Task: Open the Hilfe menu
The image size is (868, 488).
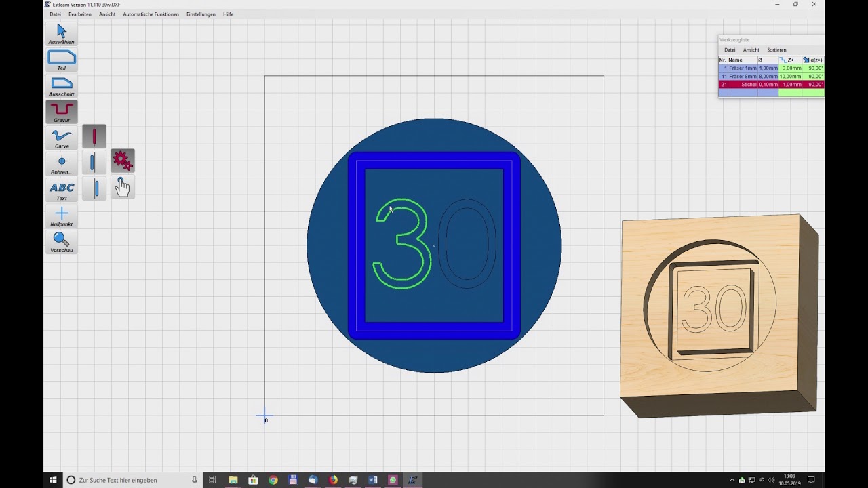Action: [229, 14]
